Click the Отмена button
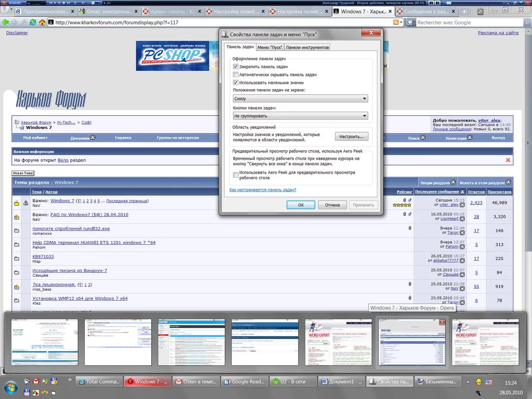The height and width of the screenshot is (399, 532). [332, 205]
